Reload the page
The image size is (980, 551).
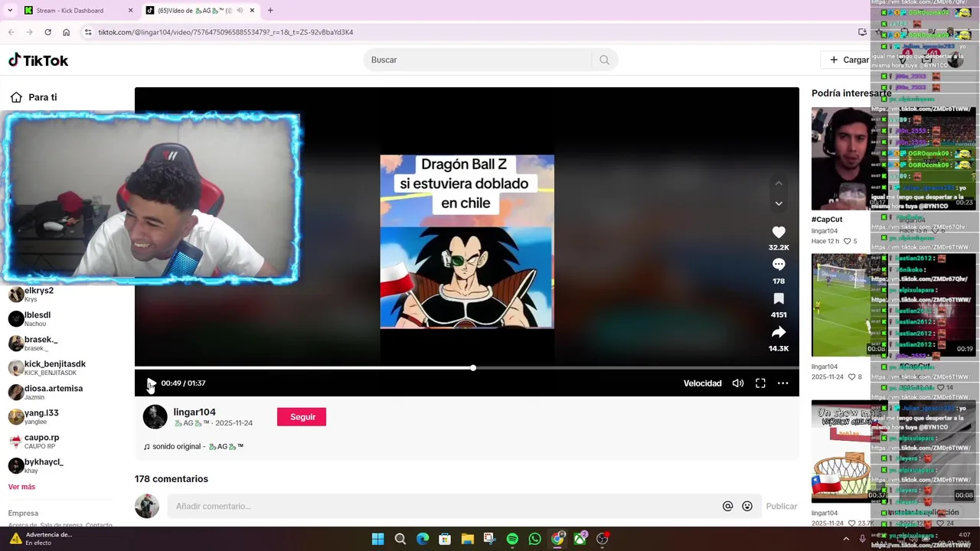point(47,32)
